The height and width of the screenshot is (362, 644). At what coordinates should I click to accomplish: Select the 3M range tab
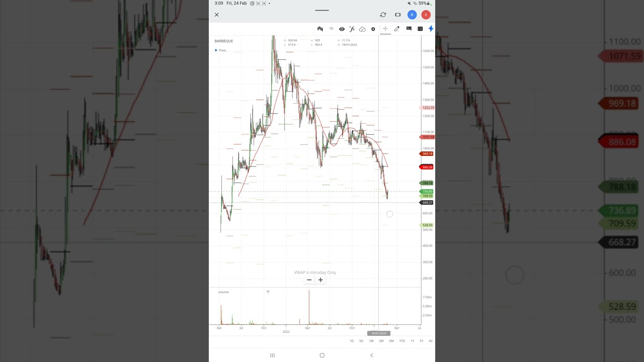(x=381, y=341)
